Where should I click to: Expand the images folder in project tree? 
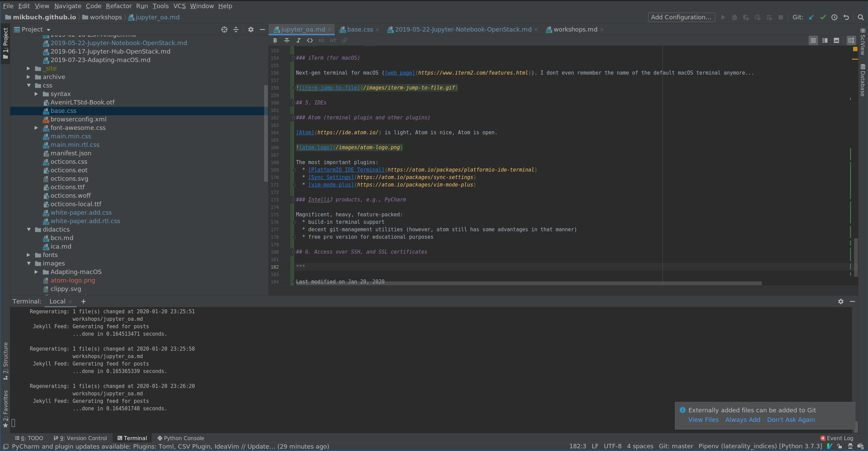click(x=29, y=263)
